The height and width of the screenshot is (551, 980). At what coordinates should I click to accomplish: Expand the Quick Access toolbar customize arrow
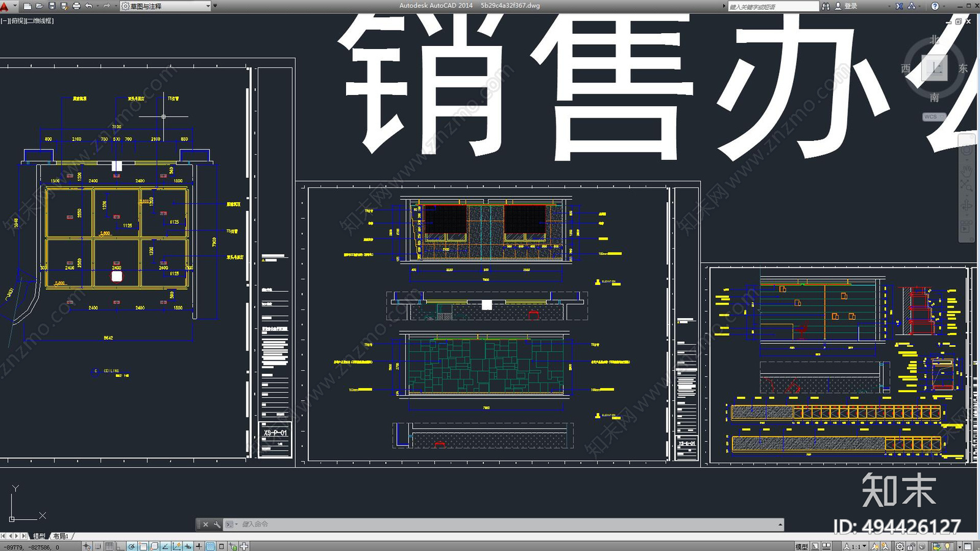click(215, 6)
